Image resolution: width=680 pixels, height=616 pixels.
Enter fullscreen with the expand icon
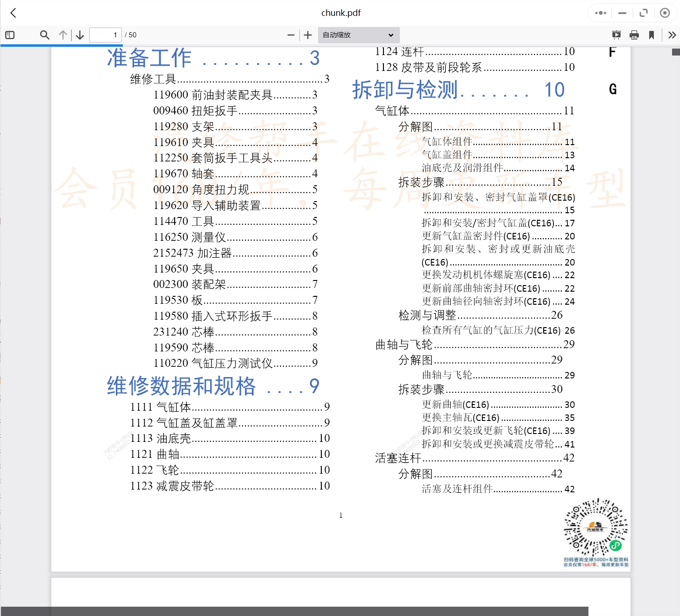[644, 13]
